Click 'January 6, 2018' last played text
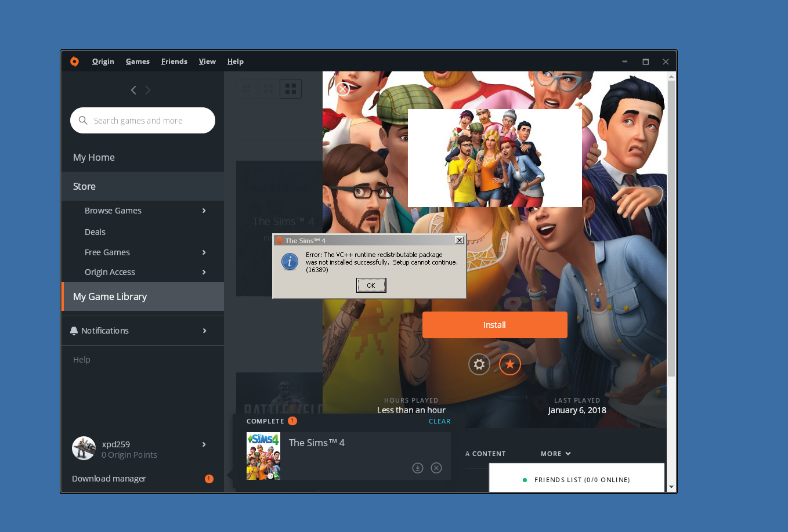 [577, 410]
